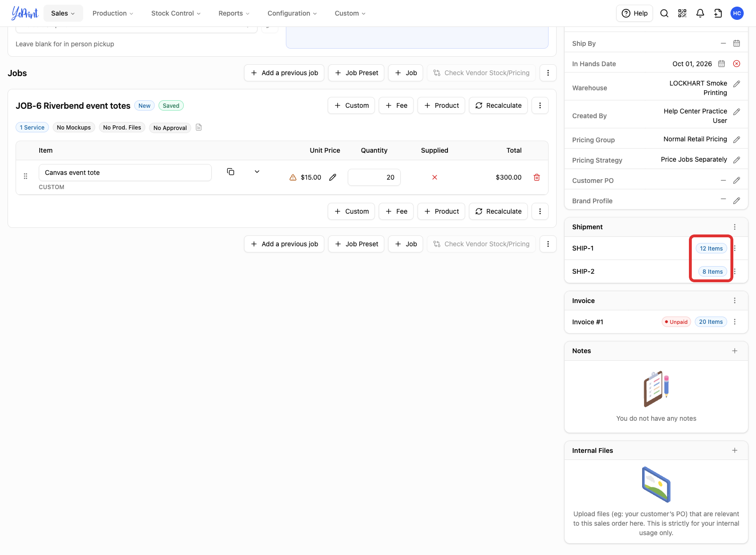The image size is (756, 555).
Task: Edit the Created By field
Action: coord(737,112)
